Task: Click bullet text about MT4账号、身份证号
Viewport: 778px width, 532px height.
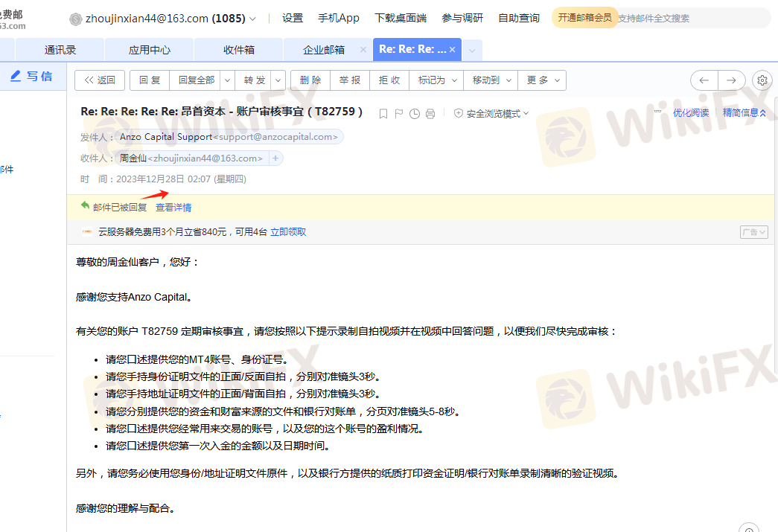Action: [197, 360]
